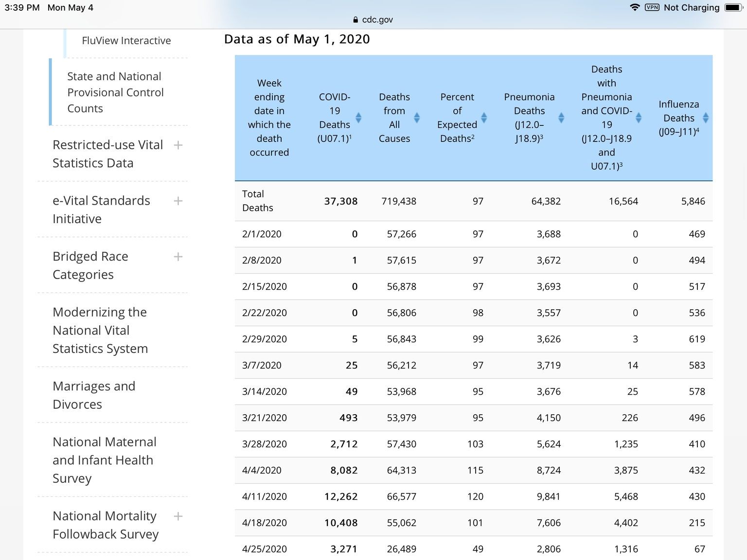Select COVID-19 deaths value 12,262
747x560 pixels.
(341, 497)
